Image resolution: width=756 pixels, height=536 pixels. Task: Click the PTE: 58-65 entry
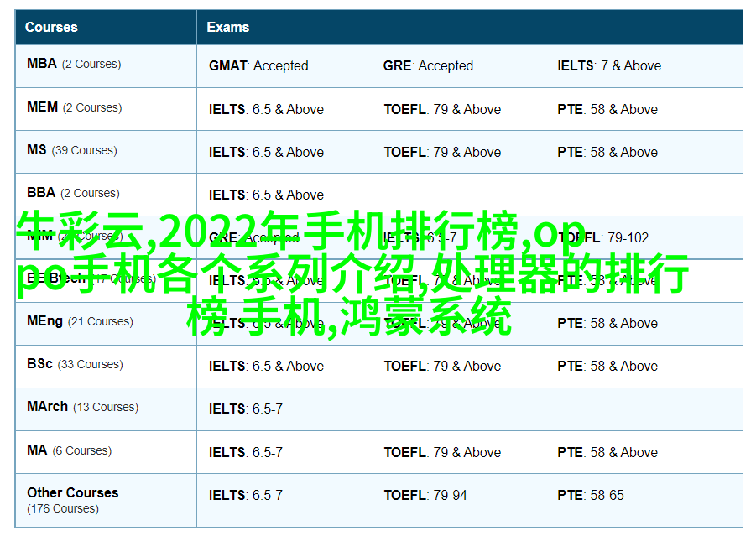click(x=591, y=496)
